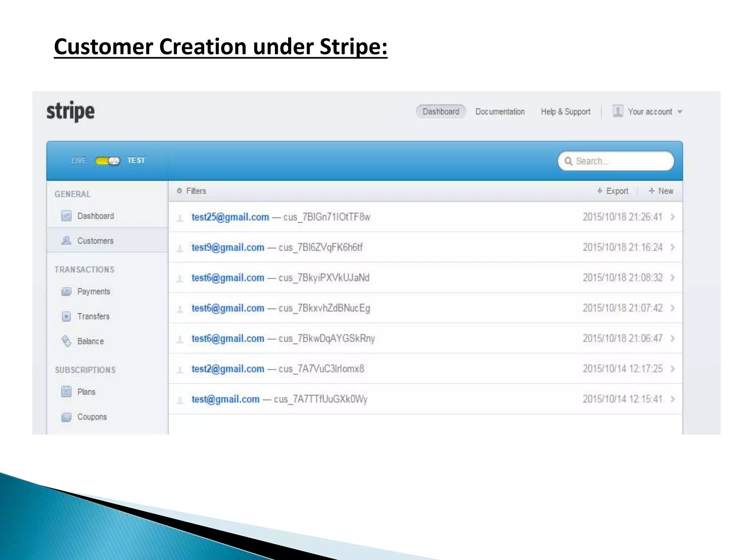747x560 pixels.
Task: Expand chevron on 21:06:47 customer row
Action: (x=673, y=338)
